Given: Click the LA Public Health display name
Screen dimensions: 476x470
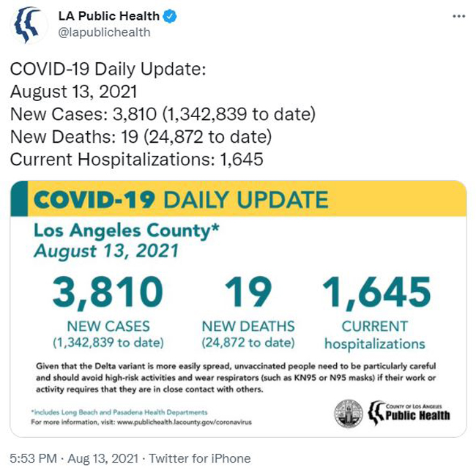Looking at the screenshot, I should (108, 16).
